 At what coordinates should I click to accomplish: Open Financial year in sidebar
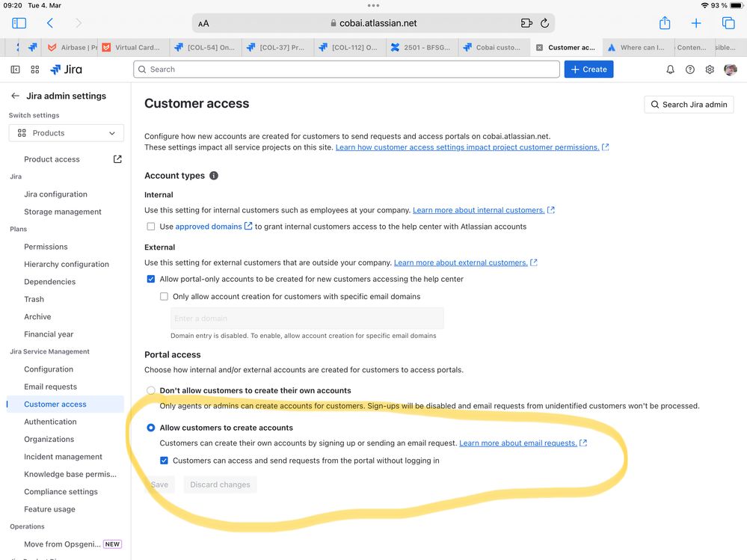49,334
